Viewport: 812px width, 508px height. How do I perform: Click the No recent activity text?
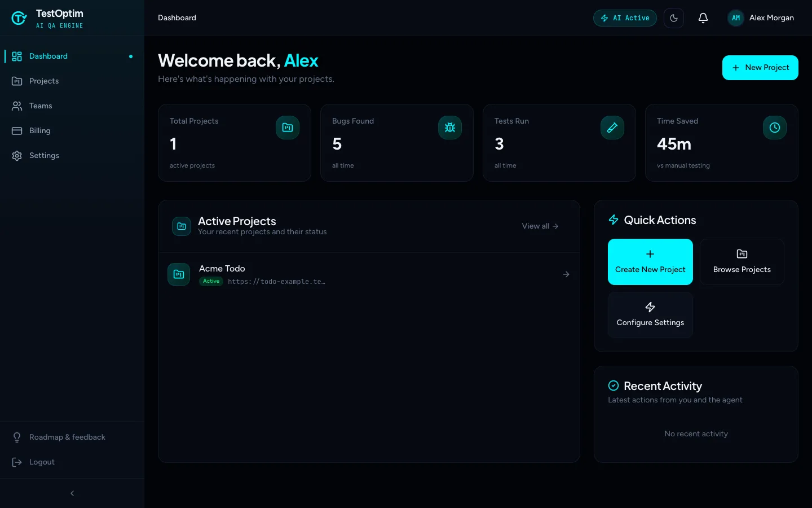click(x=696, y=434)
